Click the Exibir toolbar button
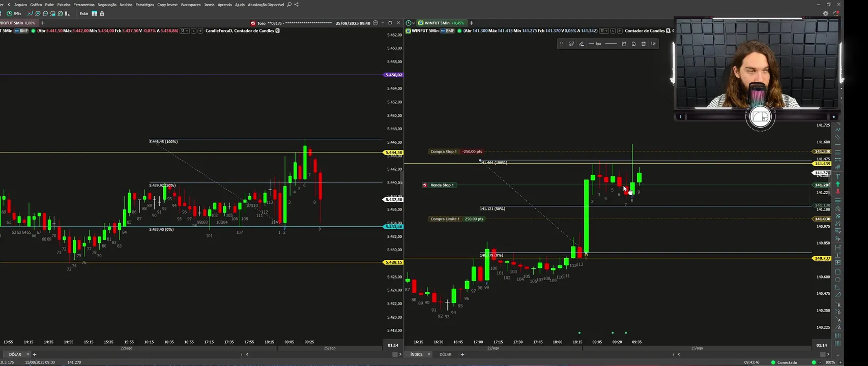868x366 pixels. point(84,14)
